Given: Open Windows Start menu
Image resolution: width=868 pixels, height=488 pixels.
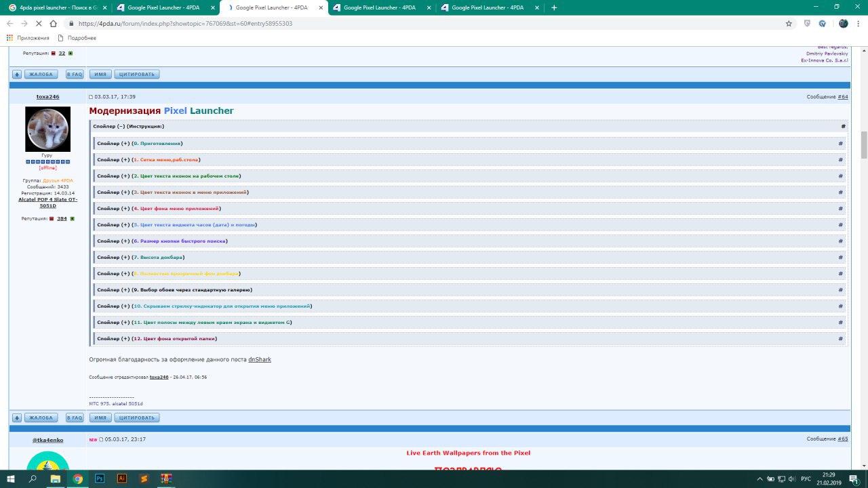Looking at the screenshot, I should (11, 479).
